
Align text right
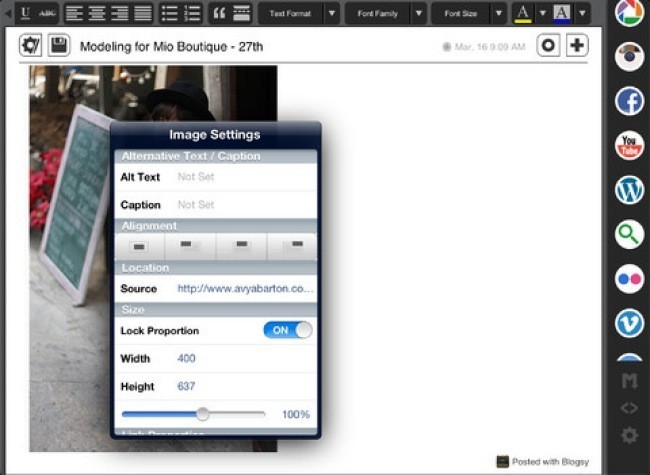coord(120,13)
